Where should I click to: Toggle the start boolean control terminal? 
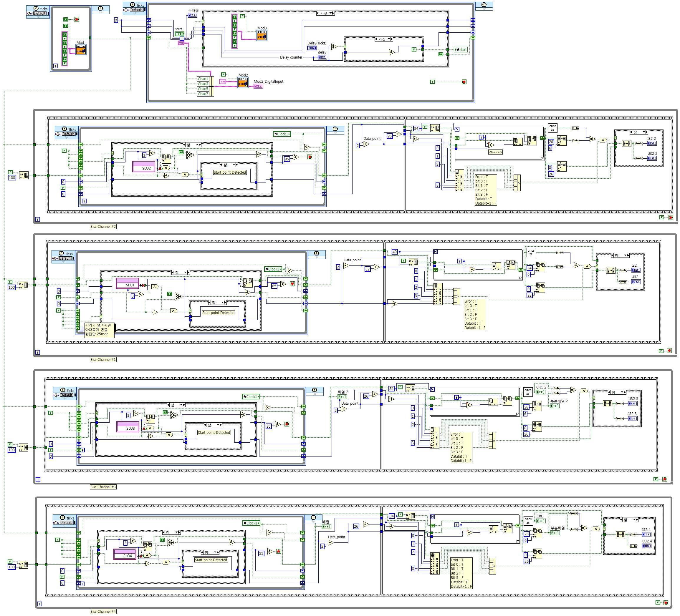point(179,34)
